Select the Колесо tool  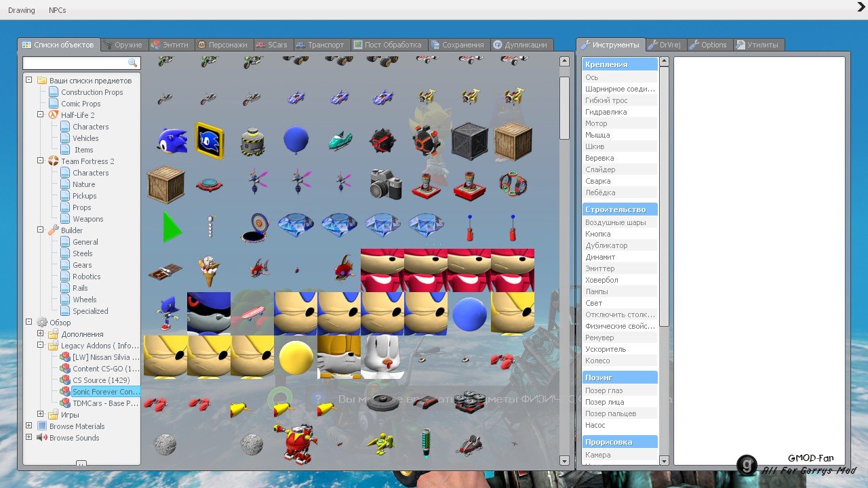(x=620, y=361)
